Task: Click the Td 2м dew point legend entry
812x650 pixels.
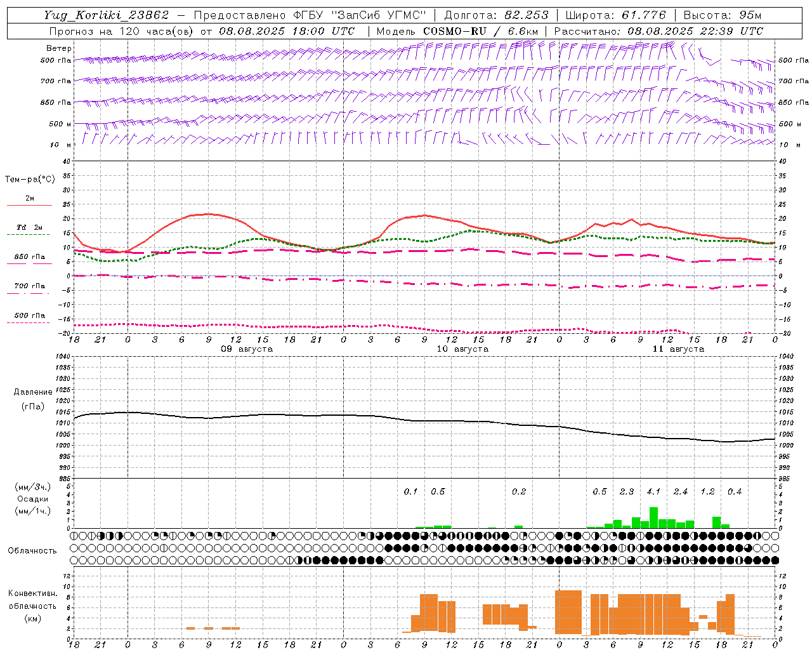Action: (29, 227)
